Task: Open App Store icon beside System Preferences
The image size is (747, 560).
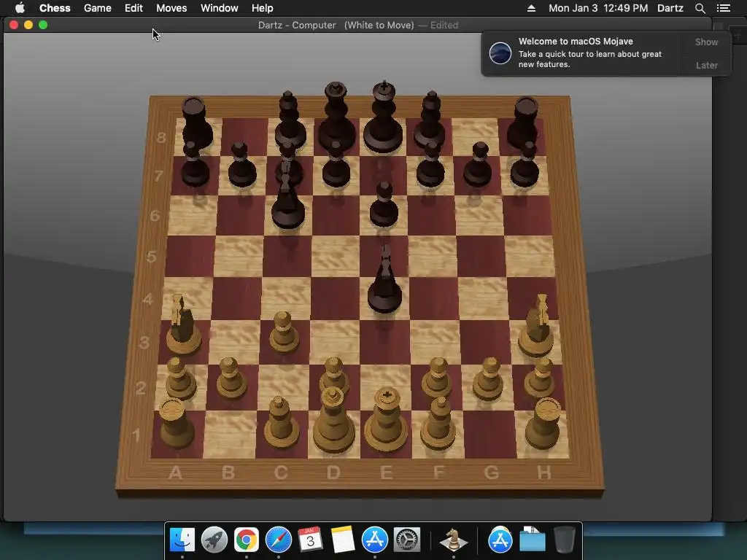Action: (x=374, y=540)
